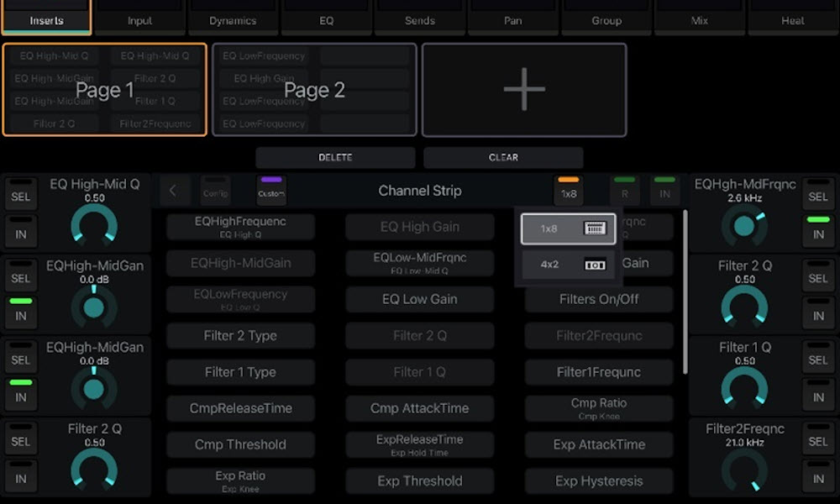The image size is (840, 504).
Task: Choose the 1x8 layout option in the popup
Action: (568, 228)
